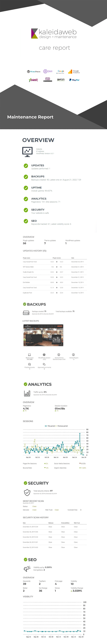Click the Sessions line chart peak near Dec 29

[x=80, y=434]
